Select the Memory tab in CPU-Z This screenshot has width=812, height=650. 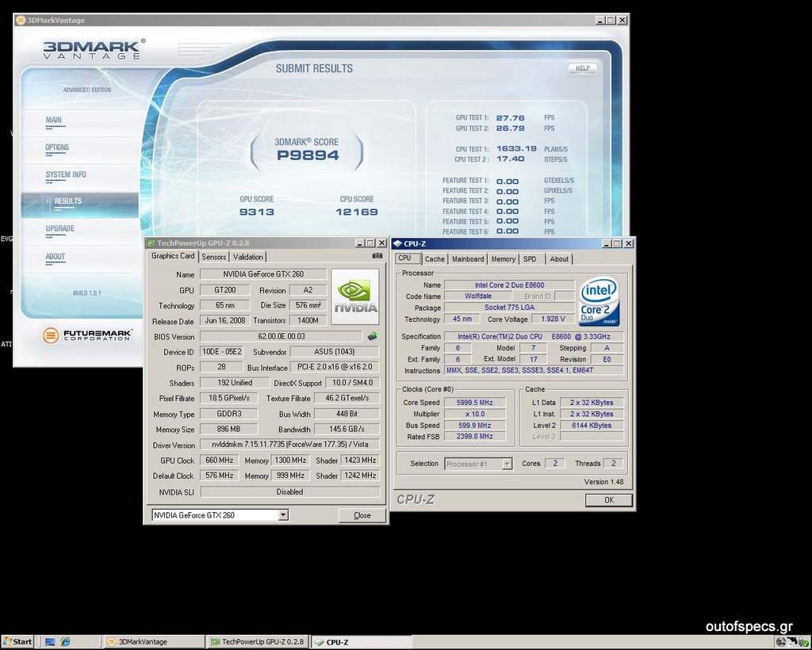point(503,259)
